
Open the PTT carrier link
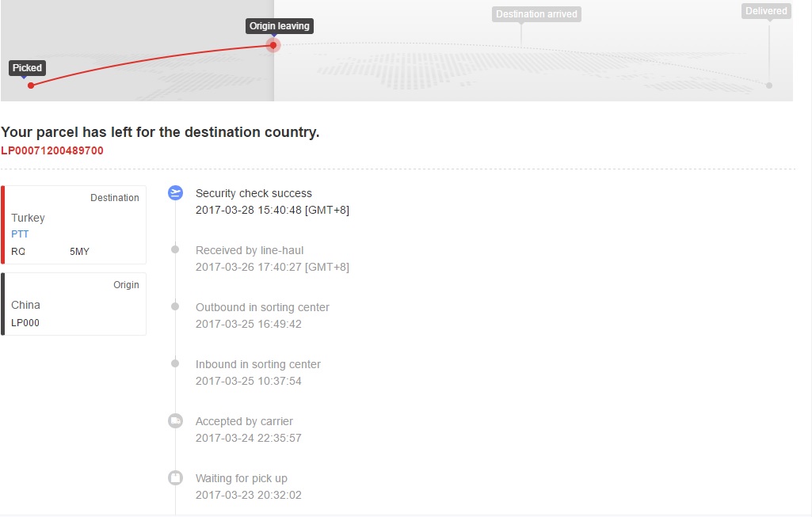coord(20,234)
